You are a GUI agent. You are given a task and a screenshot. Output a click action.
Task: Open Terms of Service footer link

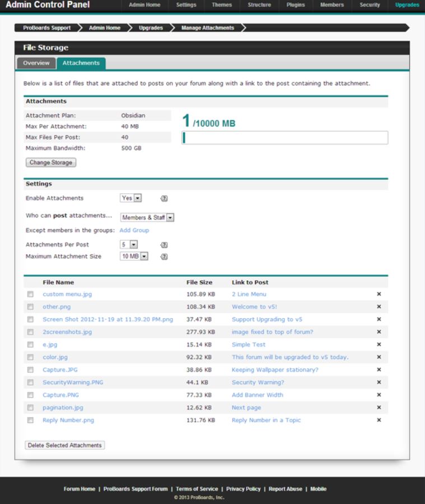pos(197,489)
